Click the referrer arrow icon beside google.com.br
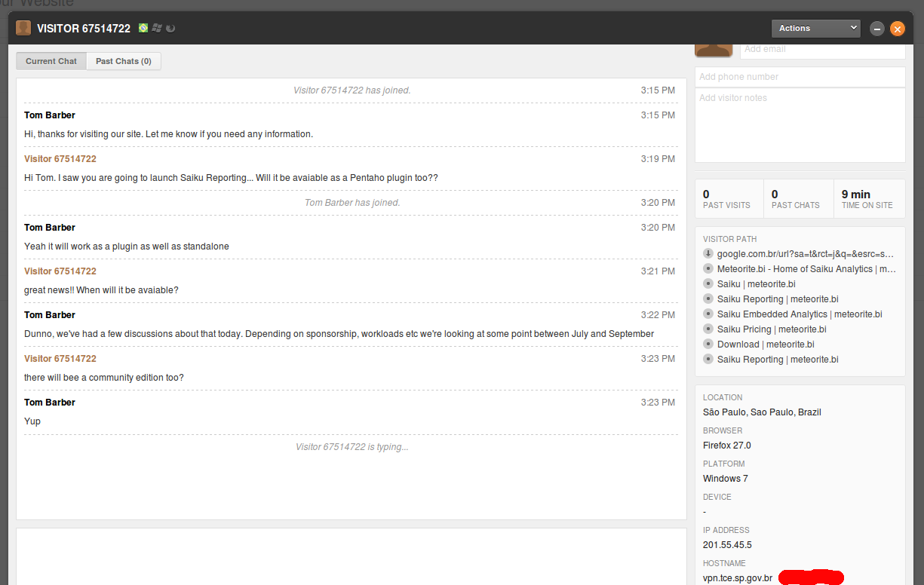924x585 pixels. pos(708,254)
